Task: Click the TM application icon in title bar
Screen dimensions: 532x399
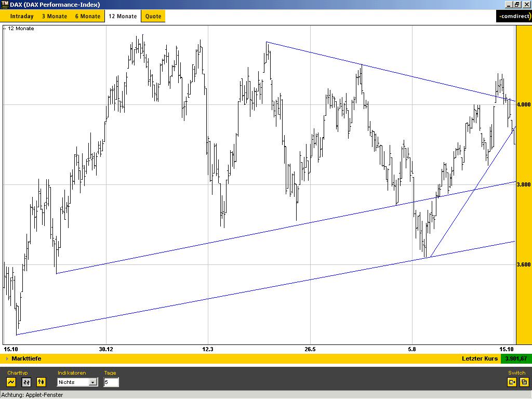Action: (x=4, y=4)
